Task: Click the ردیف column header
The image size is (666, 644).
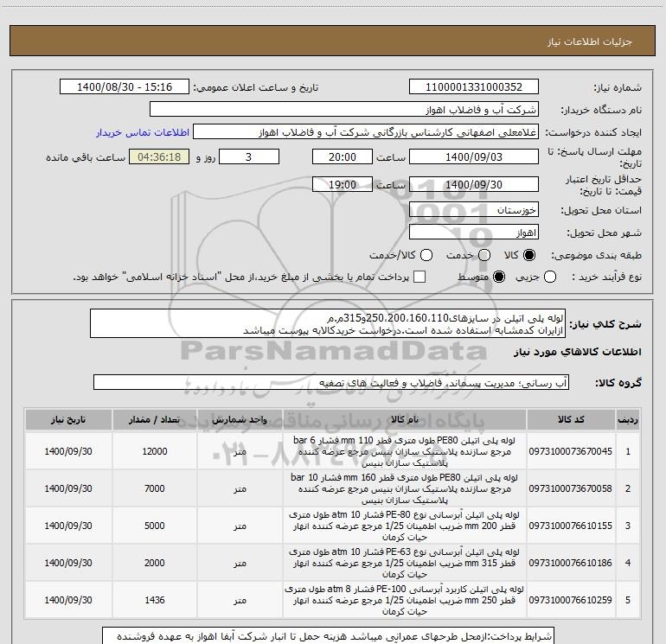Action: 628,419
